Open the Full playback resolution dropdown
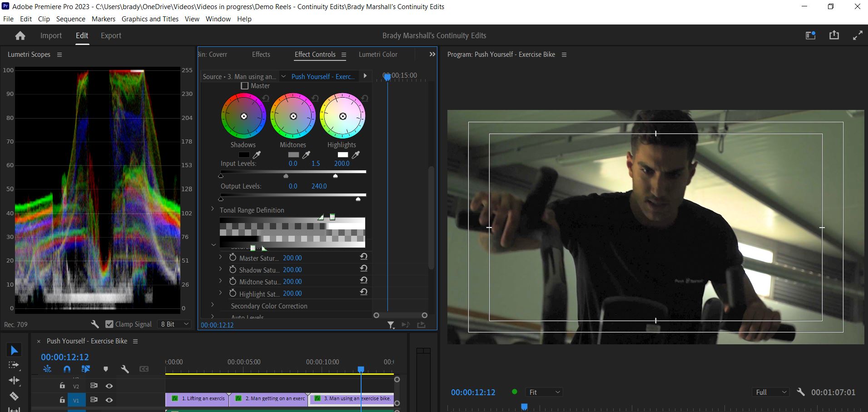The width and height of the screenshot is (868, 412). 771,392
